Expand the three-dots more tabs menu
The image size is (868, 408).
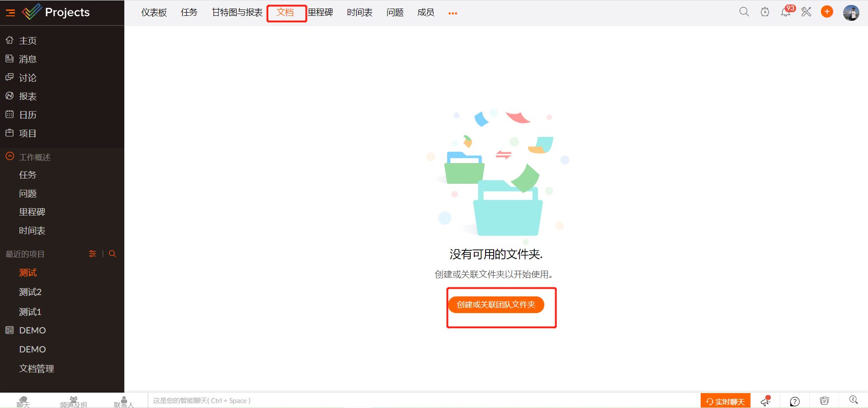click(453, 13)
